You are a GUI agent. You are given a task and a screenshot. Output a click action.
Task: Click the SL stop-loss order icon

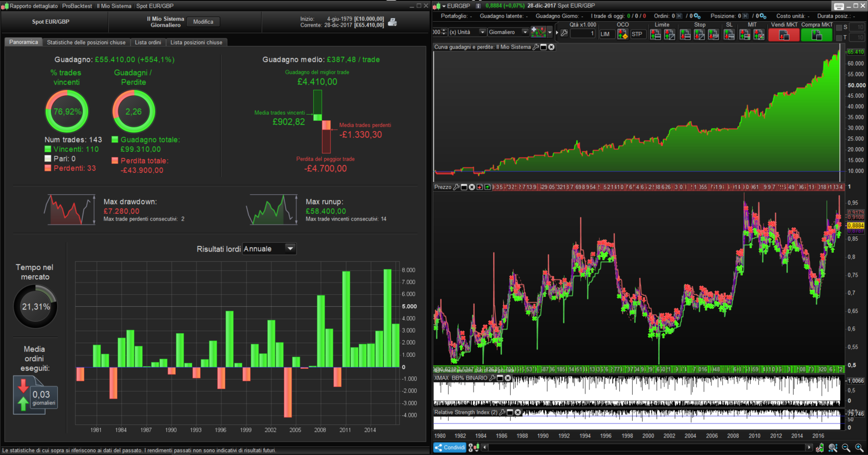coord(729,34)
